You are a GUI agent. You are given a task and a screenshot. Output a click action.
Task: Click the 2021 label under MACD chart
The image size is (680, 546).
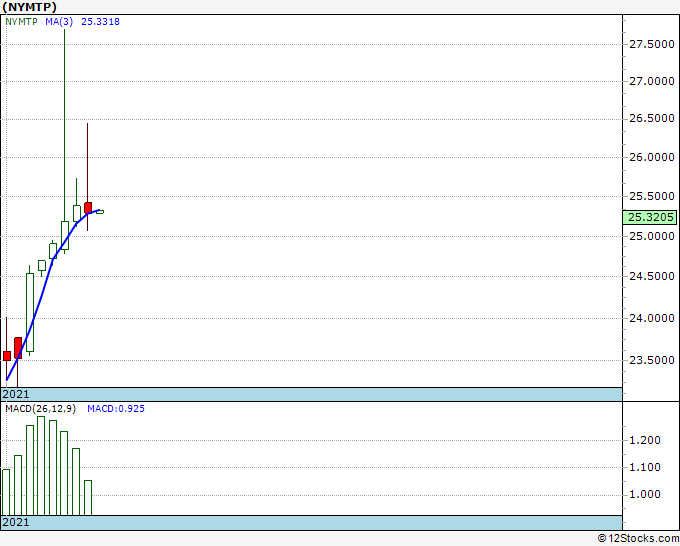click(16, 522)
